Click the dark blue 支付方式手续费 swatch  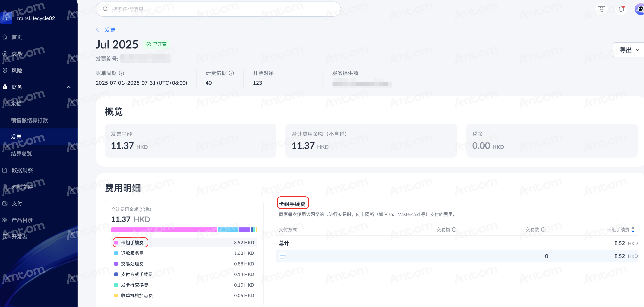(116, 274)
